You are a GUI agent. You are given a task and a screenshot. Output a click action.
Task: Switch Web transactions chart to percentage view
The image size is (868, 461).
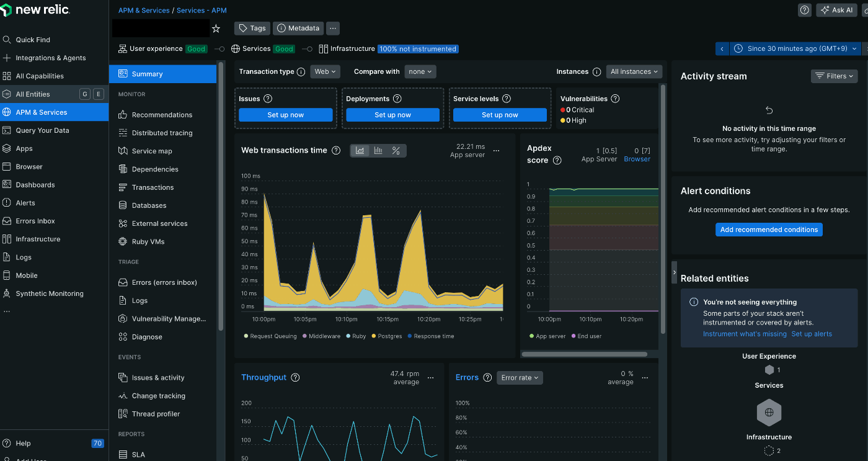(396, 151)
